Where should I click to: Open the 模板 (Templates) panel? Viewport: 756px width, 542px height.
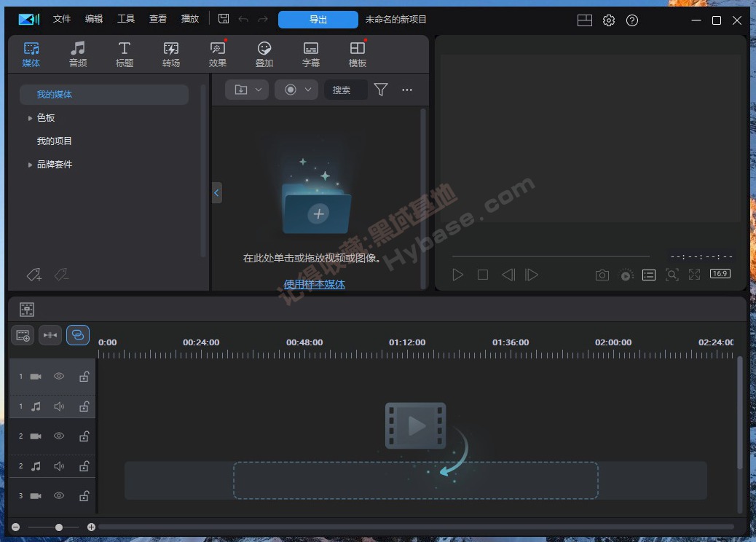pos(357,53)
